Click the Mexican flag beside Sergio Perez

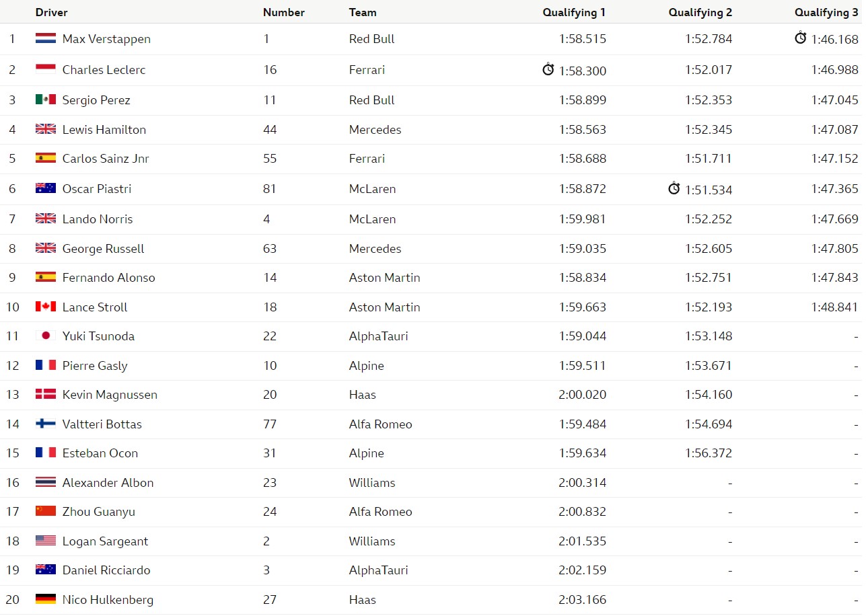coord(46,100)
